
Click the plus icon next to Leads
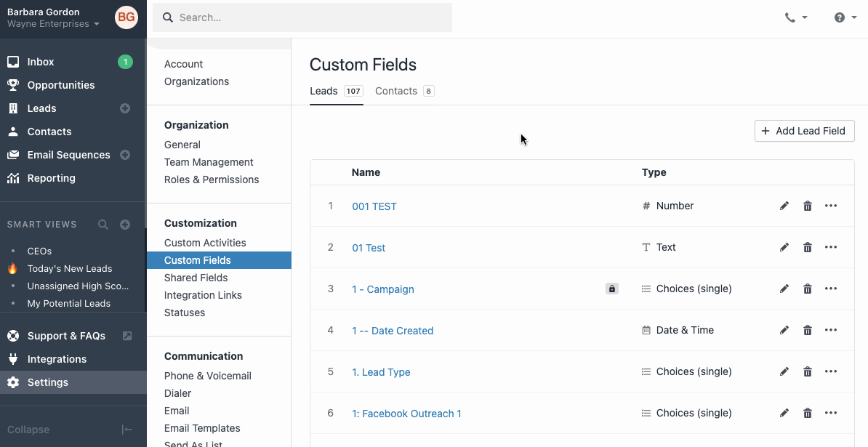click(x=125, y=108)
